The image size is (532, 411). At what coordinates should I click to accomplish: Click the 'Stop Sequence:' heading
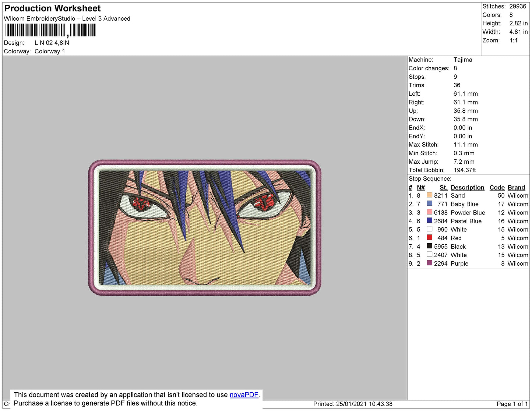tap(430, 179)
